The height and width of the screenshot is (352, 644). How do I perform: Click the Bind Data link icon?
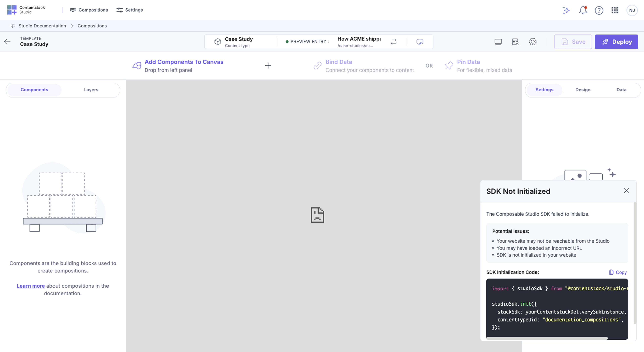(x=317, y=65)
